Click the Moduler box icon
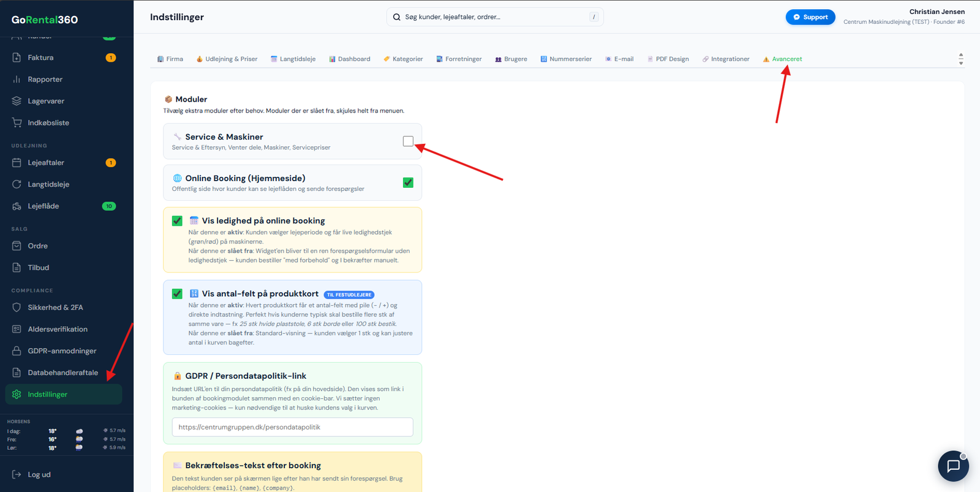The image size is (980, 492). (x=168, y=99)
